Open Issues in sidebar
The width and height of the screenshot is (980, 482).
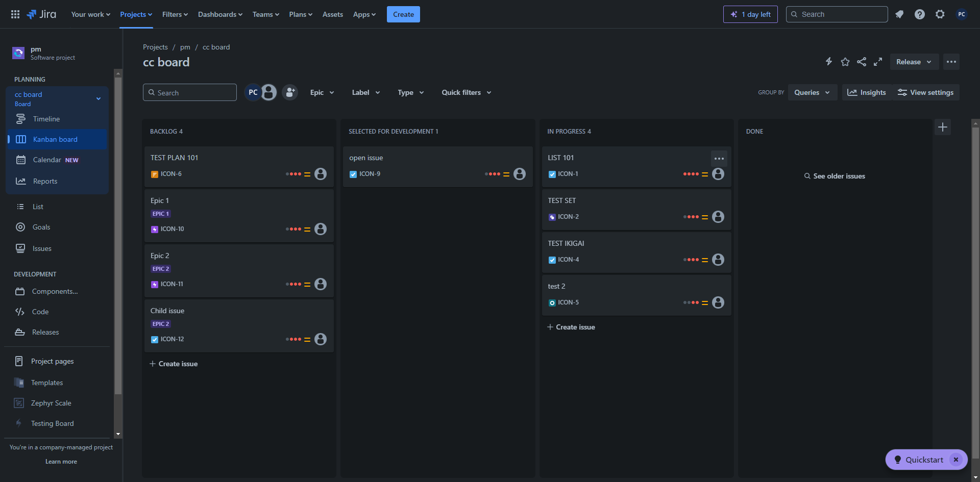tap(57, 248)
